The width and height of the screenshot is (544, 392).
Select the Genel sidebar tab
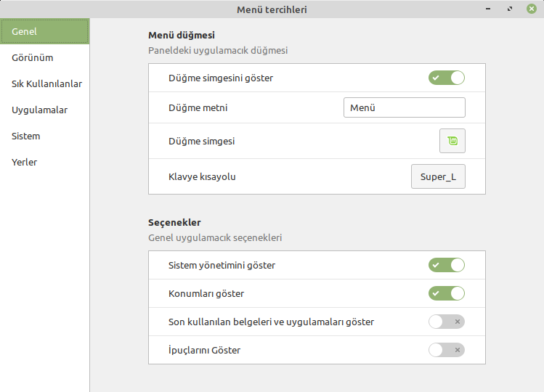45,31
